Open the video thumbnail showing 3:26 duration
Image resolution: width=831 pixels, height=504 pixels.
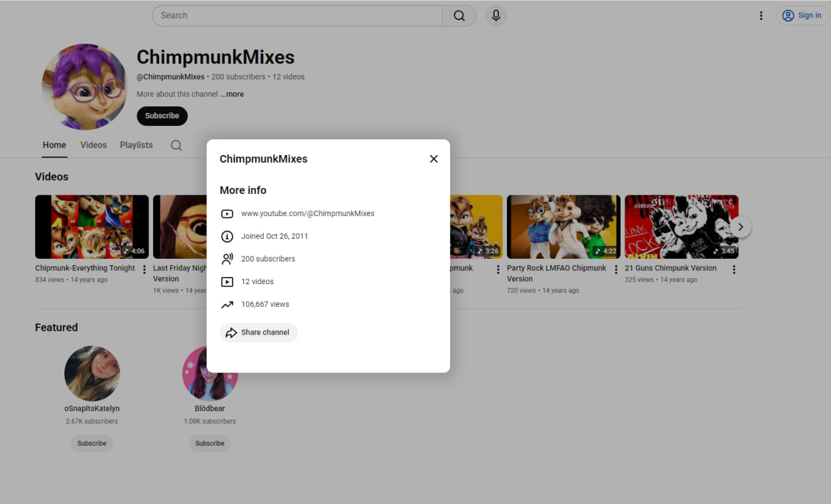pos(476,227)
